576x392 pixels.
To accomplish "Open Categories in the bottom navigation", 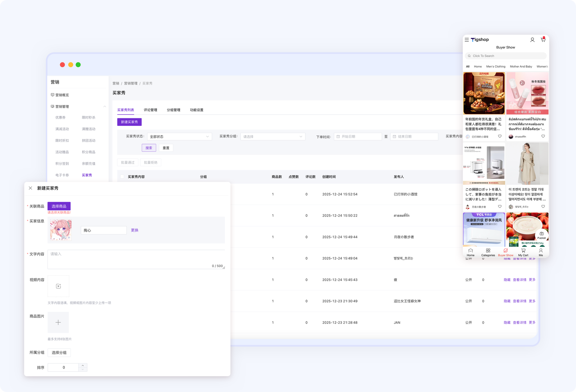I will click(x=488, y=252).
